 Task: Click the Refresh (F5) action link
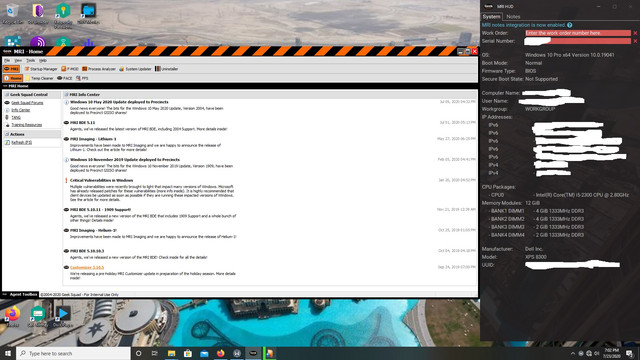(x=21, y=142)
